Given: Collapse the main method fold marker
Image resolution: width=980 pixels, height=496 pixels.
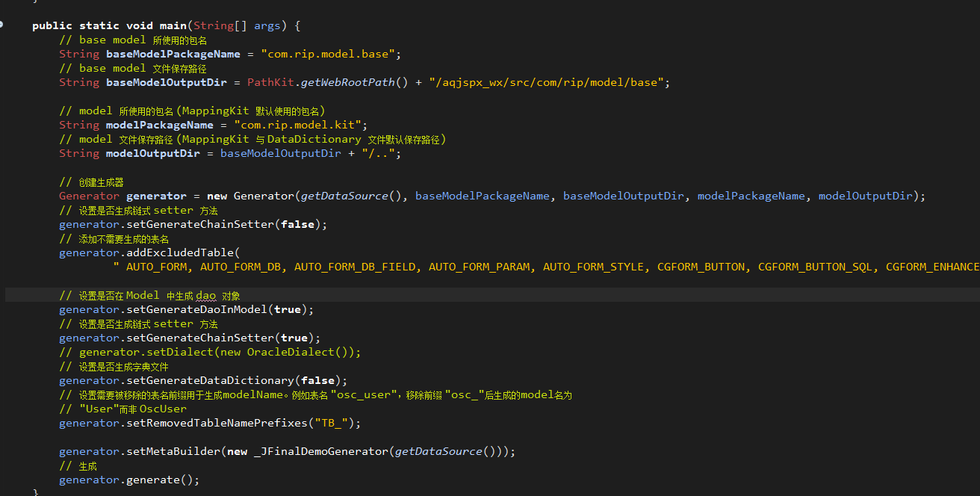Looking at the screenshot, I should (x=1, y=25).
